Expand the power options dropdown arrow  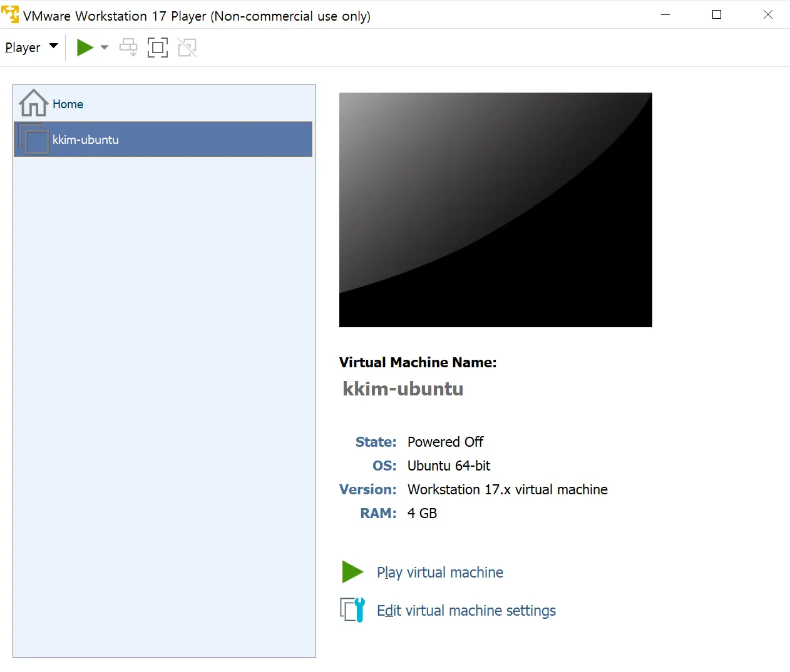105,48
